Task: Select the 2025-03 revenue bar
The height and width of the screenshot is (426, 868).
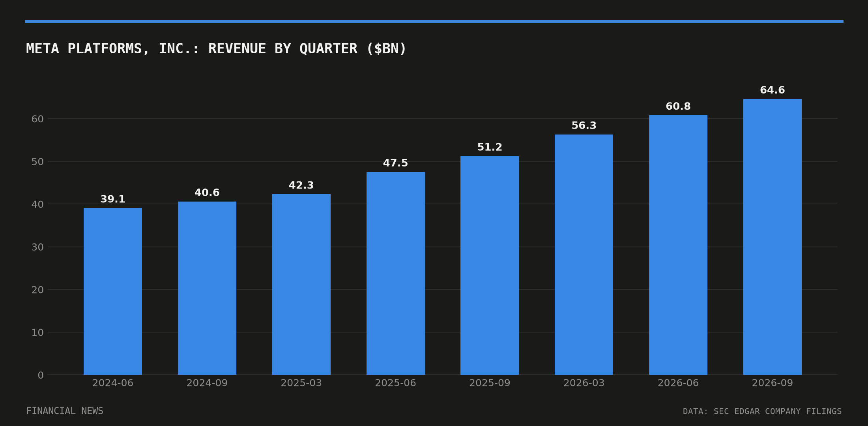Action: point(301,284)
